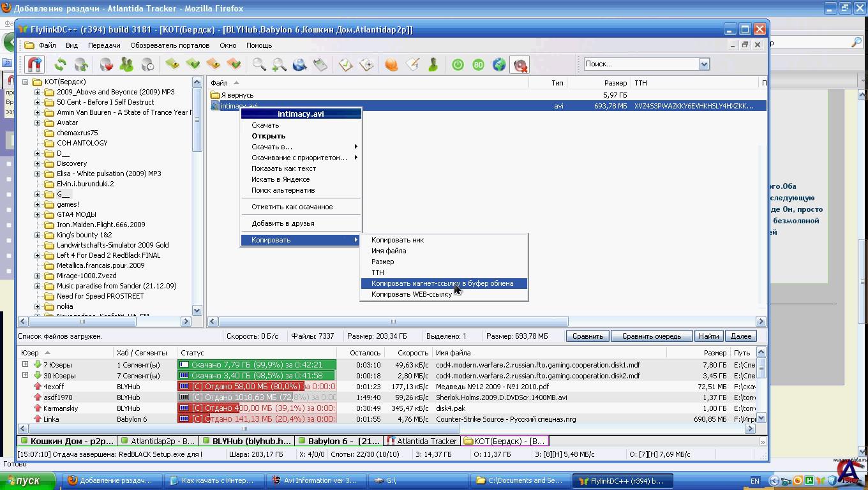Expand the 'GTA4 МОДЫ' folder node
Image resolution: width=868 pixels, height=490 pixels.
[x=37, y=214]
